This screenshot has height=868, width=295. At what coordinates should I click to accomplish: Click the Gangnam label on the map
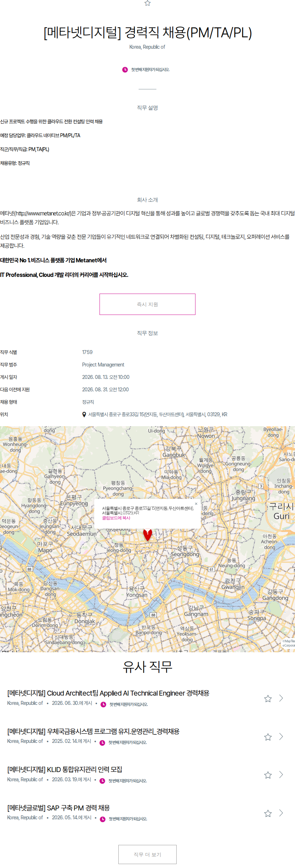[196, 611]
